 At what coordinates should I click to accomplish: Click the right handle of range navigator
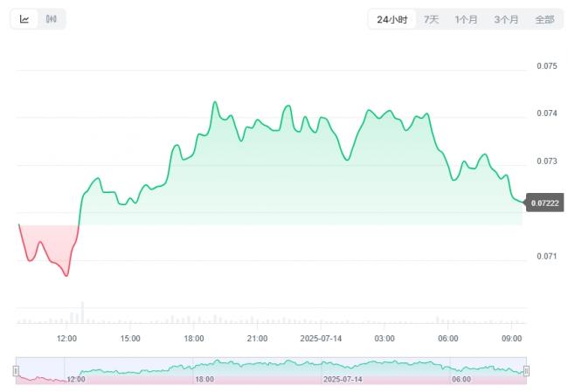pos(526,371)
